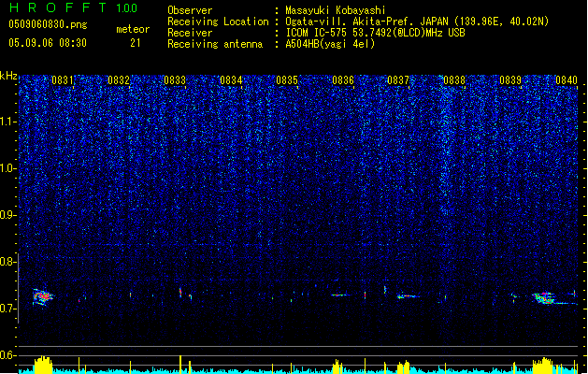The image size is (588, 374).
Task: Click the 0837 time marker
Action: (398, 80)
